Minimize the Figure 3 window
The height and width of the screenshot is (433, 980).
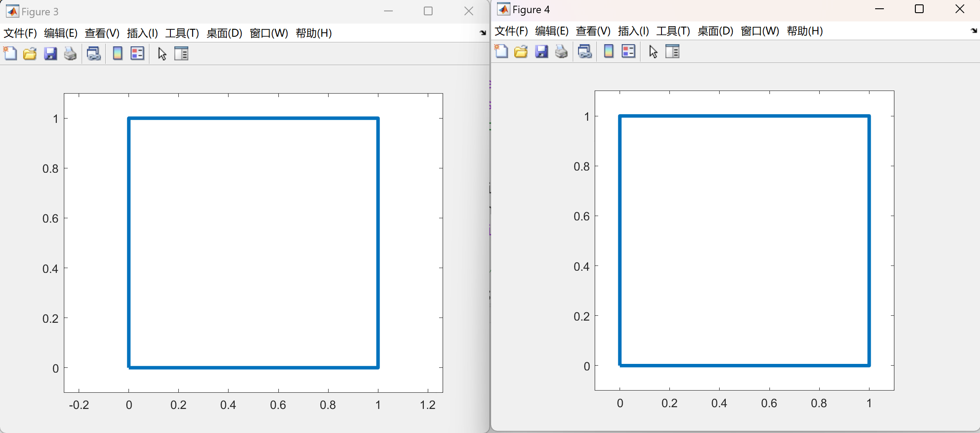pos(388,11)
